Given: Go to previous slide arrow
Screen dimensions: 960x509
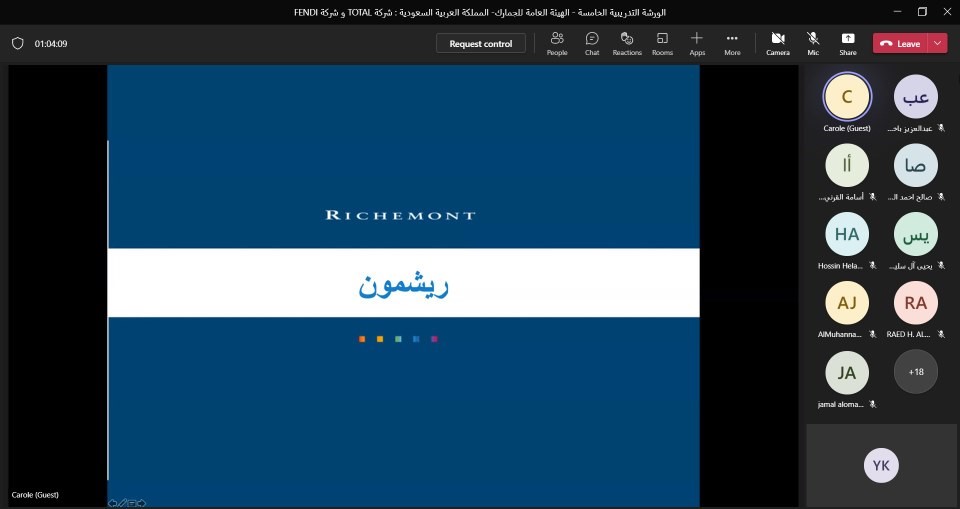Looking at the screenshot, I should (113, 503).
